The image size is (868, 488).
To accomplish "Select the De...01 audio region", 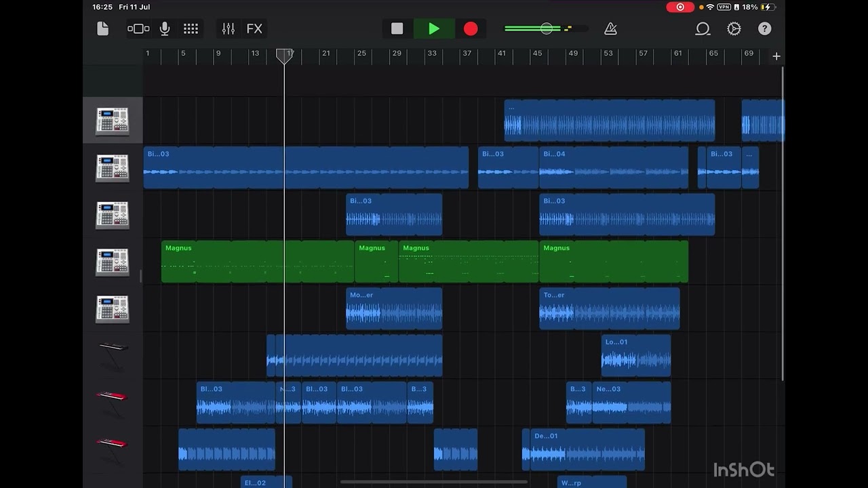I will point(587,449).
